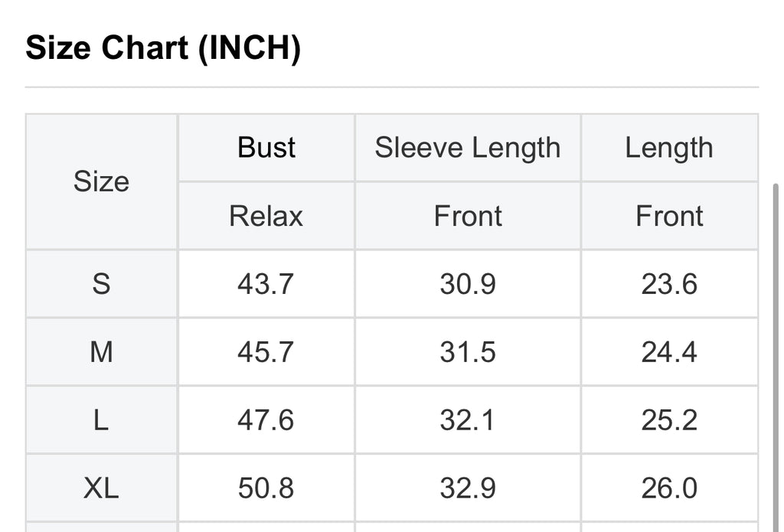This screenshot has height=532, width=784.
Task: Click the Sleeve Length column header
Action: point(468,148)
